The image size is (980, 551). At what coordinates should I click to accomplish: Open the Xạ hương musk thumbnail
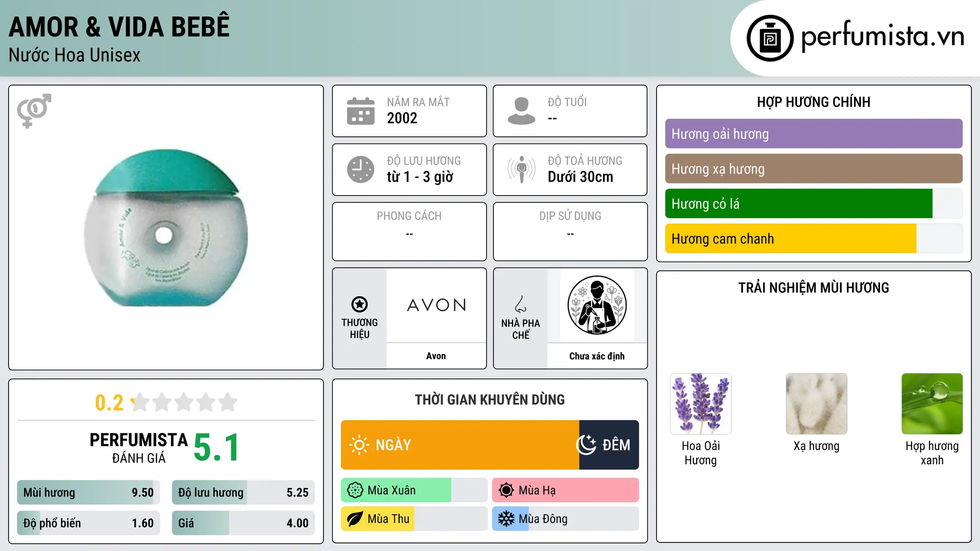pyautogui.click(x=816, y=404)
